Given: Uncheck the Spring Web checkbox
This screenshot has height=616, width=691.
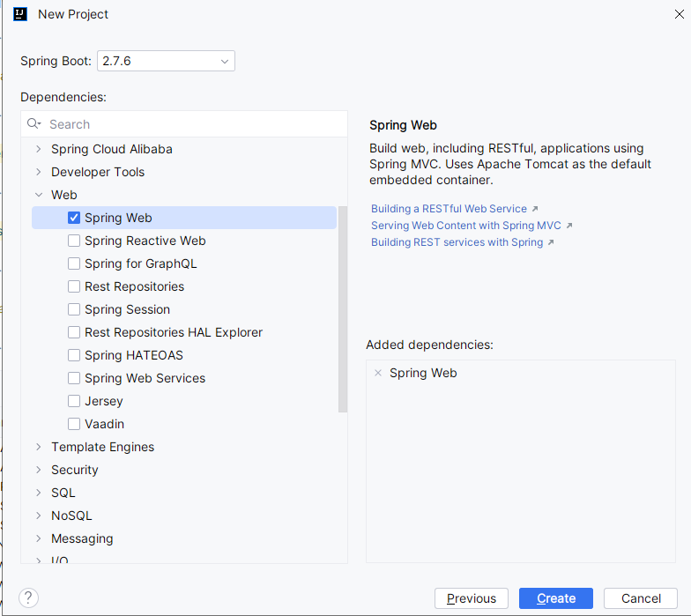Looking at the screenshot, I should tap(74, 218).
